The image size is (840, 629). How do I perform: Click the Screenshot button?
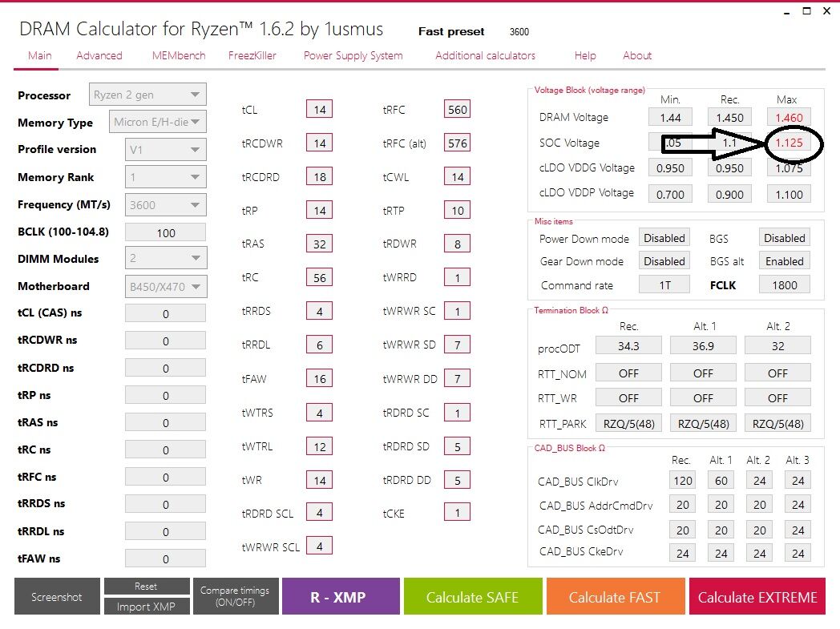tap(57, 597)
